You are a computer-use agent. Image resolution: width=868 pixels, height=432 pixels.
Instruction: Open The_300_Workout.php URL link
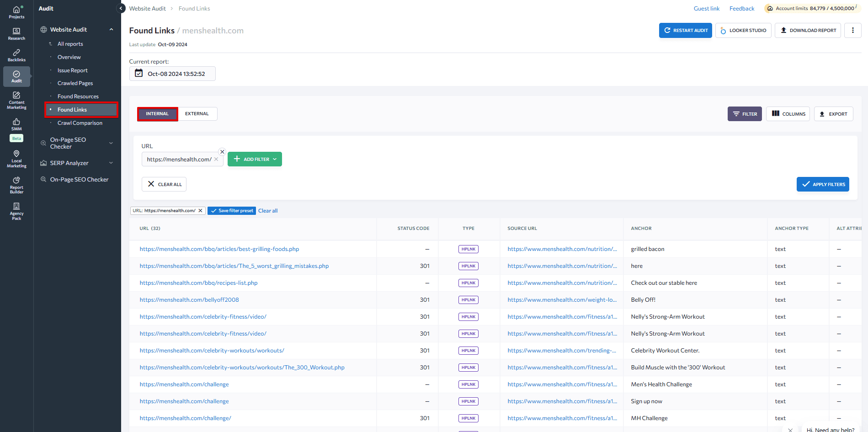[x=242, y=368]
